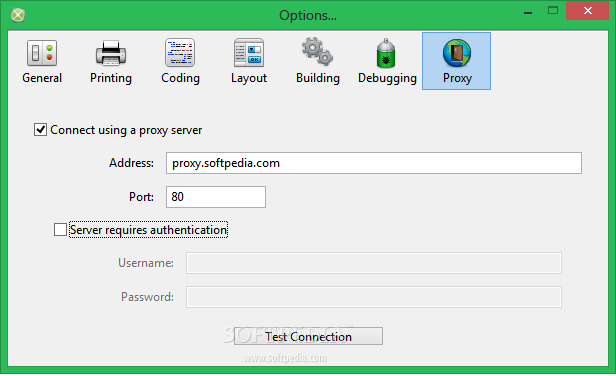This screenshot has width=616, height=376.
Task: Open the Building options gears icon
Action: (x=317, y=51)
